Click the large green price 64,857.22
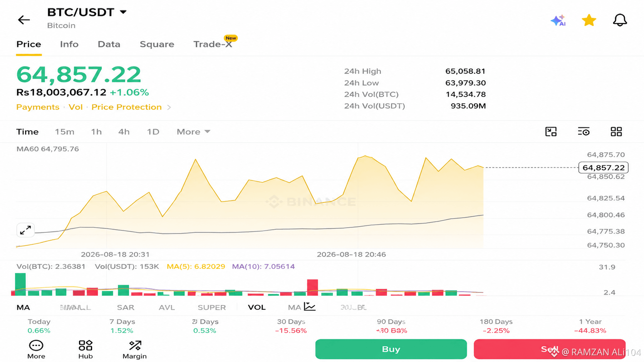The height and width of the screenshot is (362, 644). pyautogui.click(x=79, y=74)
